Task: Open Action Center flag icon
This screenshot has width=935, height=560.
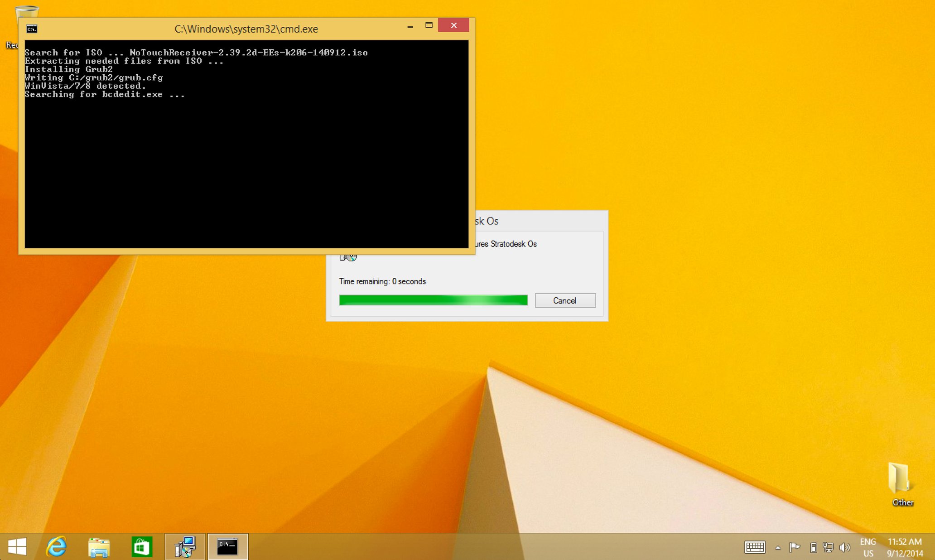Action: coord(795,547)
